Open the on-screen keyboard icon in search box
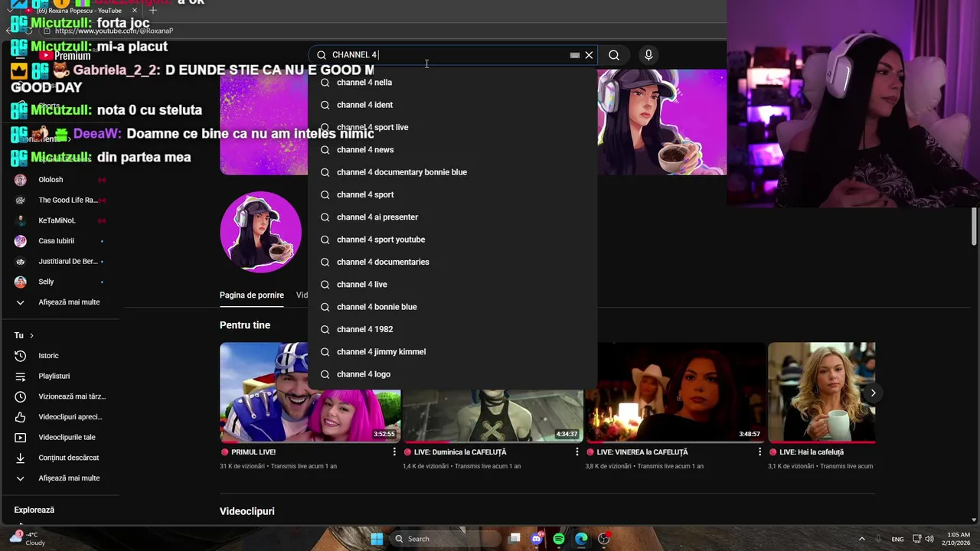 575,55
